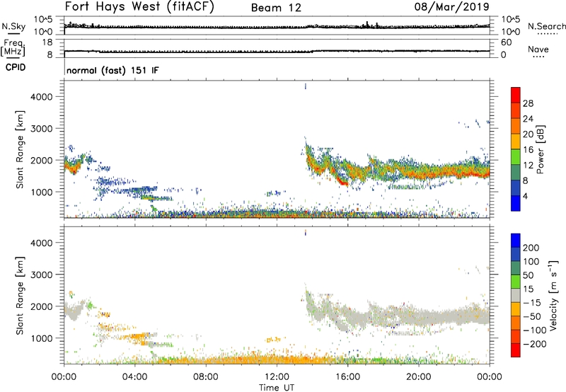
Task: Click the 'Nave' legend label
Action: pos(538,49)
